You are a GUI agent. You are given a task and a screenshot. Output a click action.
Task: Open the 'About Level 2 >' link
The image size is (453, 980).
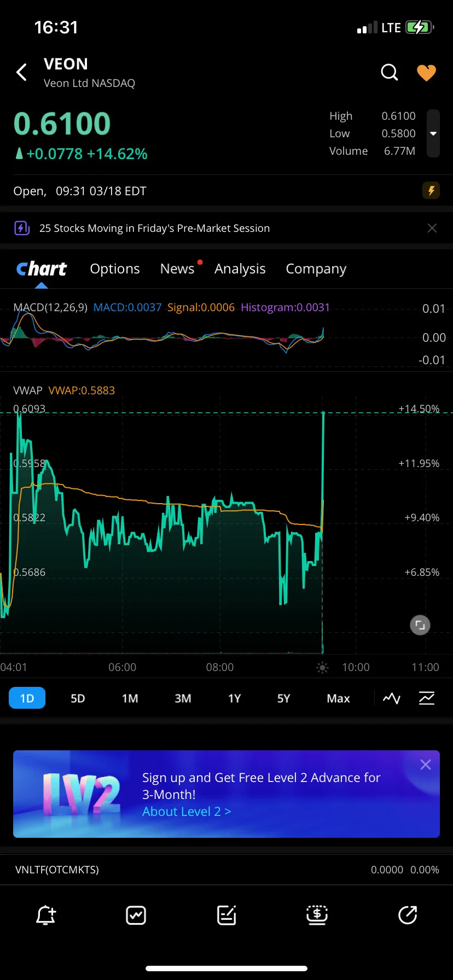[x=187, y=812]
